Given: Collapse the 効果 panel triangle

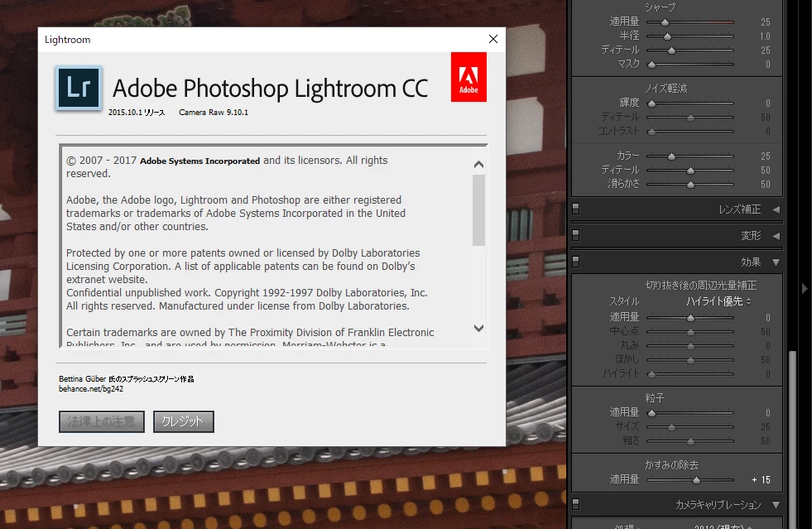Looking at the screenshot, I should click(776, 262).
